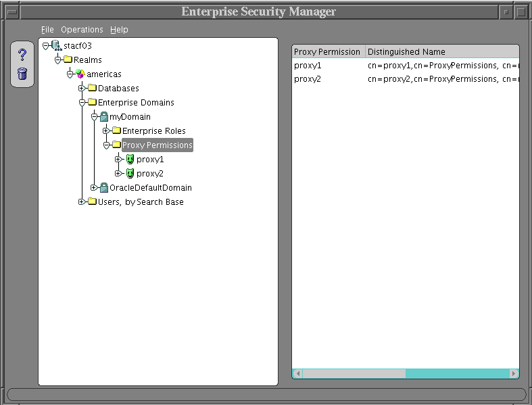Click the proxy1 green mask icon
The height and width of the screenshot is (405, 532).
click(x=130, y=160)
